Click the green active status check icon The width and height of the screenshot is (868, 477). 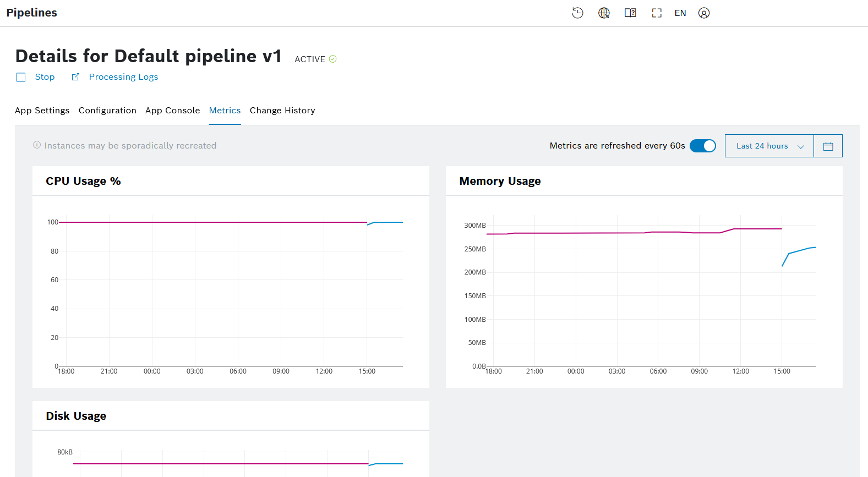333,59
